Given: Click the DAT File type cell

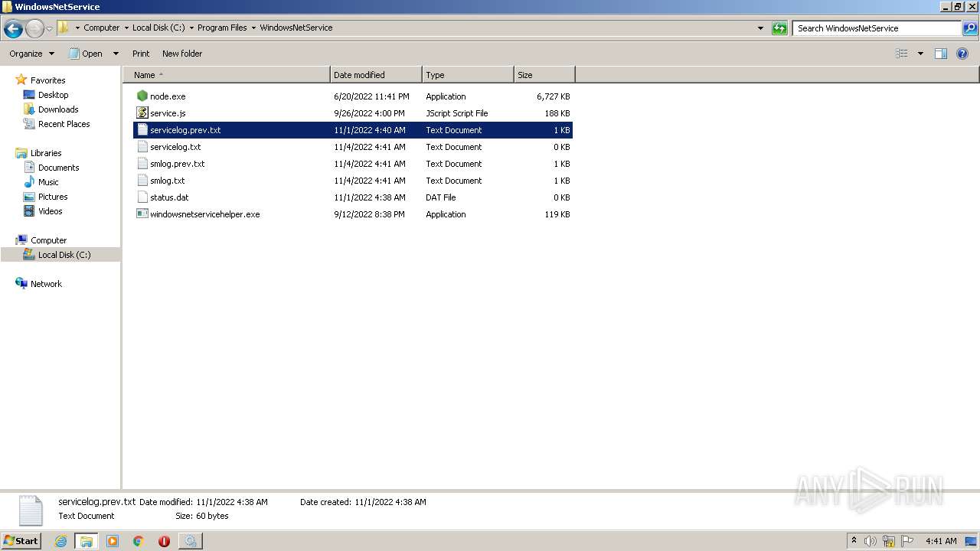Looking at the screenshot, I should click(441, 197).
